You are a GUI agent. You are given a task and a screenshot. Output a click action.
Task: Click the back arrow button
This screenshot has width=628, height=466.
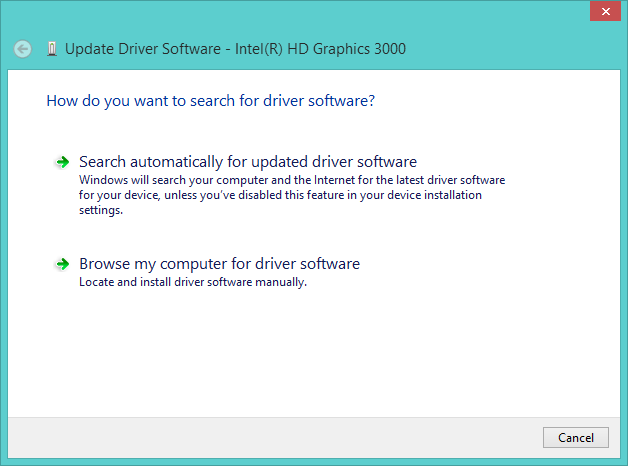pyautogui.click(x=22, y=49)
